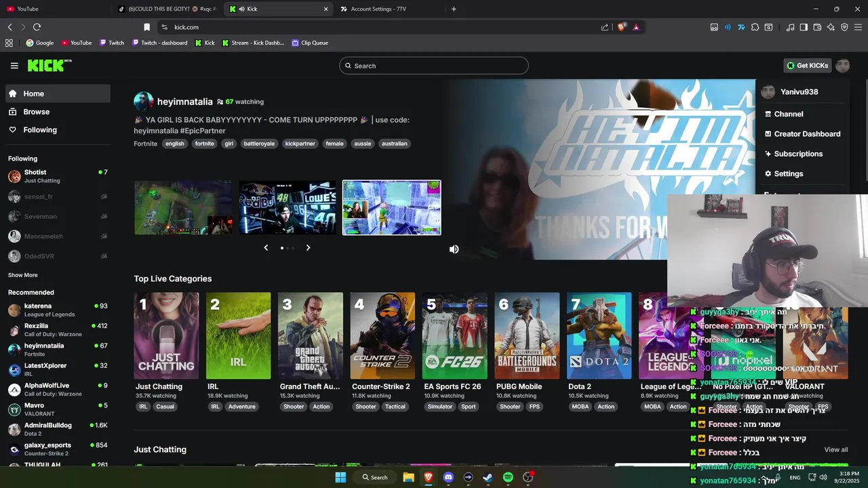Viewport: 868px width, 488px height.
Task: Open the hamburger sidebar menu next to the Kick logo
Action: [14, 66]
